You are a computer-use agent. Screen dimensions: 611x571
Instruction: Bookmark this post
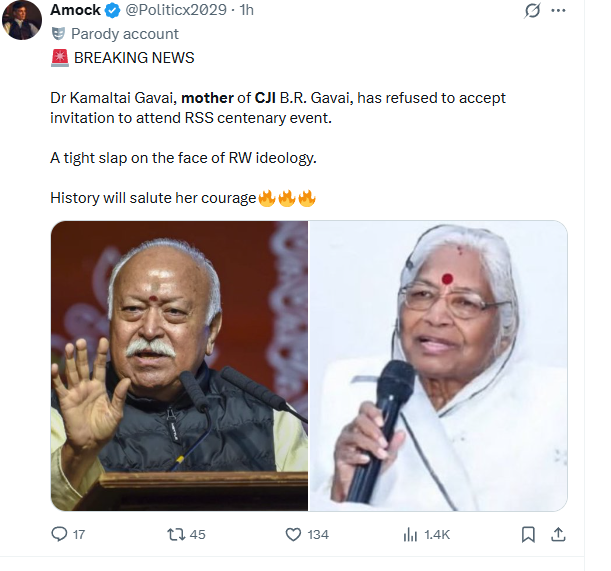tap(528, 534)
